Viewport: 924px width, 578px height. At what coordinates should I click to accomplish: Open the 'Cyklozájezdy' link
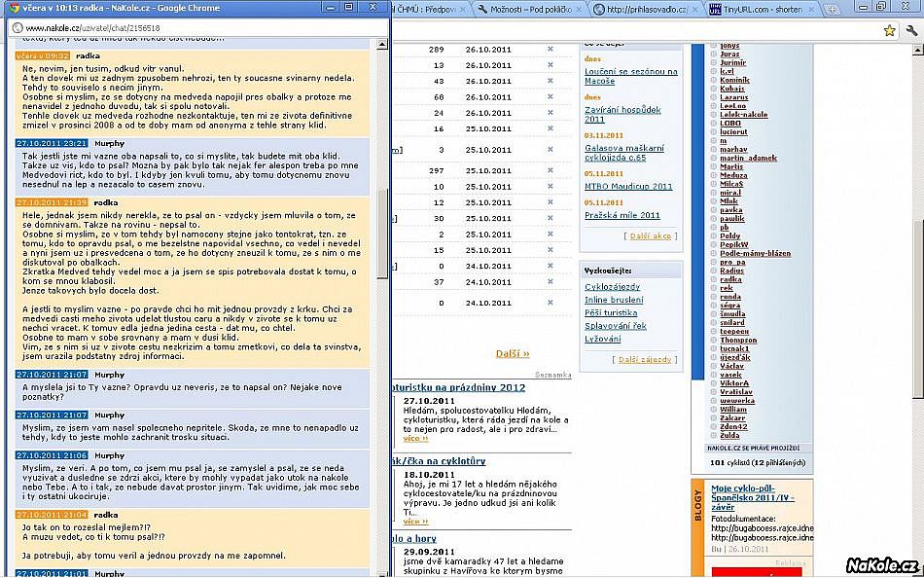613,287
